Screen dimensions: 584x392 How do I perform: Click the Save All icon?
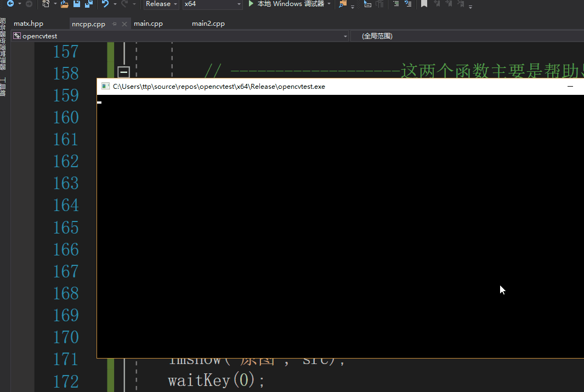click(89, 4)
